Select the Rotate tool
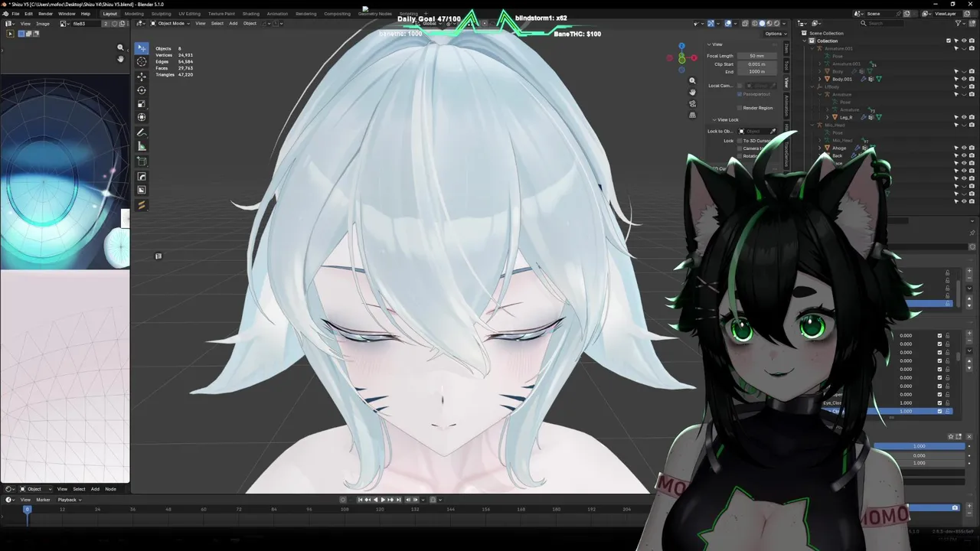 click(x=142, y=90)
